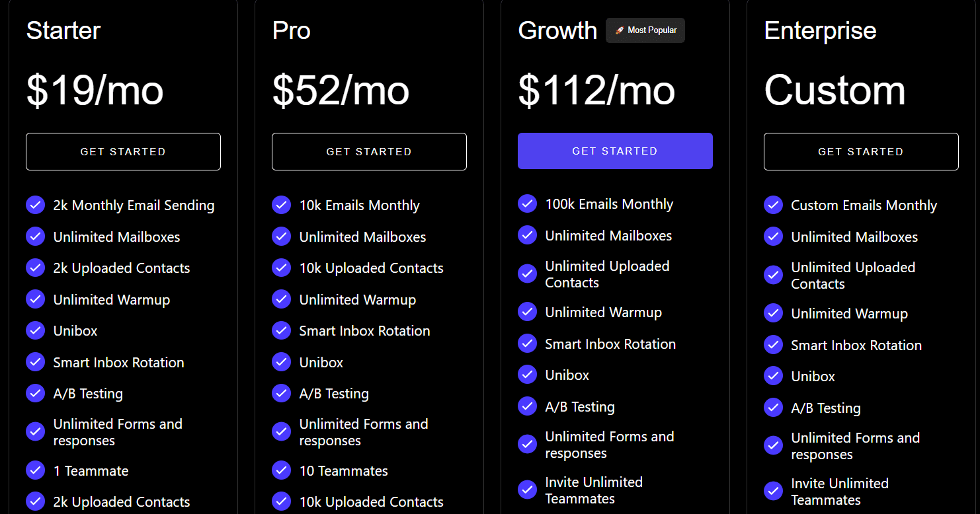Click the Unlimited Forms checkmark in Enterprise
Image resolution: width=980 pixels, height=514 pixels.
coord(773,445)
